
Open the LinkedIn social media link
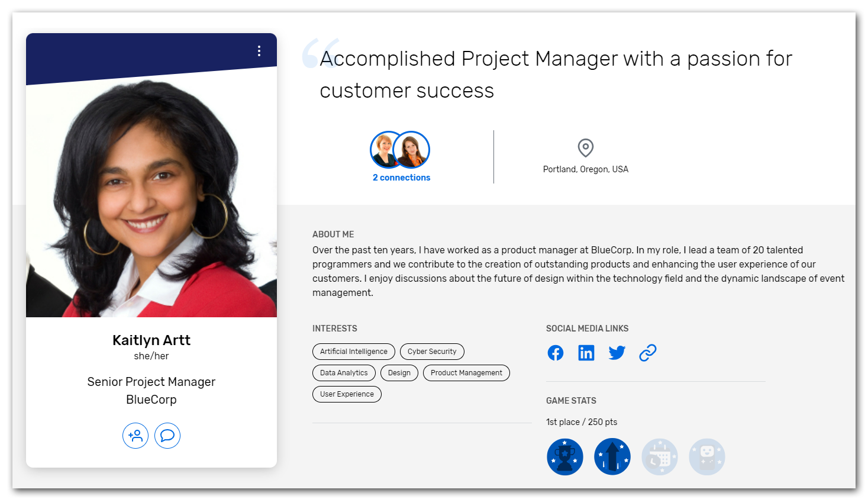586,352
